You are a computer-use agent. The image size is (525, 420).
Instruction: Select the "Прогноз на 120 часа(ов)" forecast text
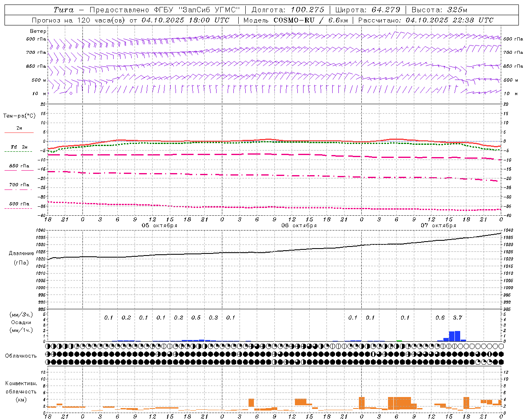point(79,20)
